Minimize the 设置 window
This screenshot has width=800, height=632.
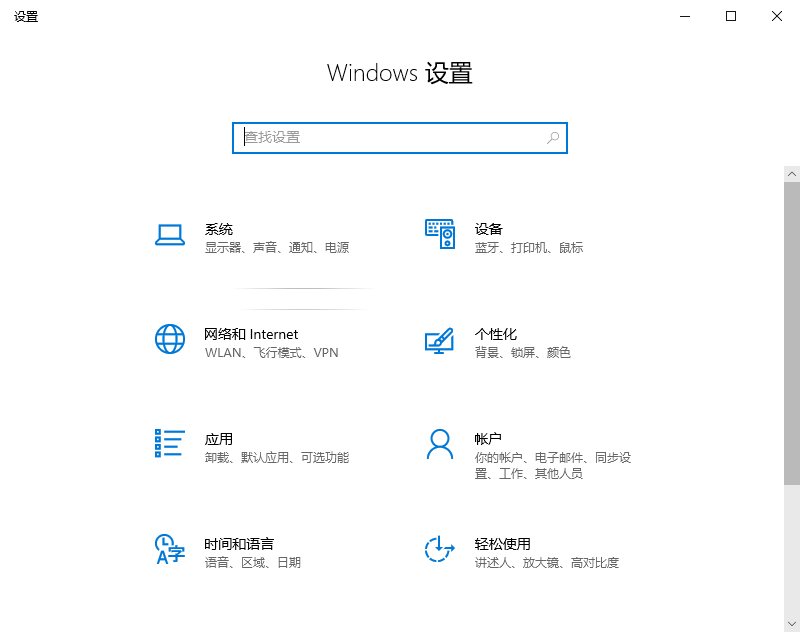click(685, 16)
